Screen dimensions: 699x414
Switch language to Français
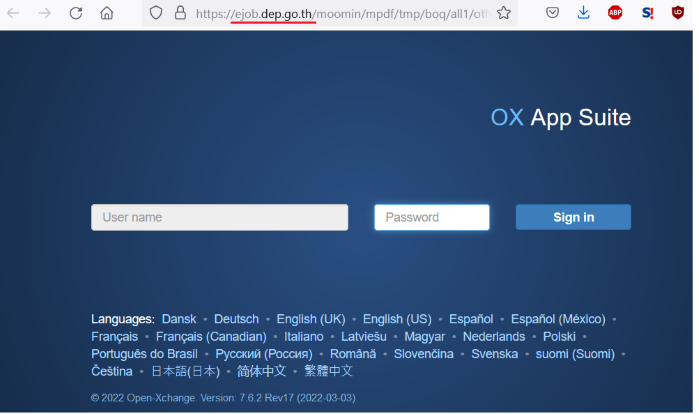tap(115, 336)
